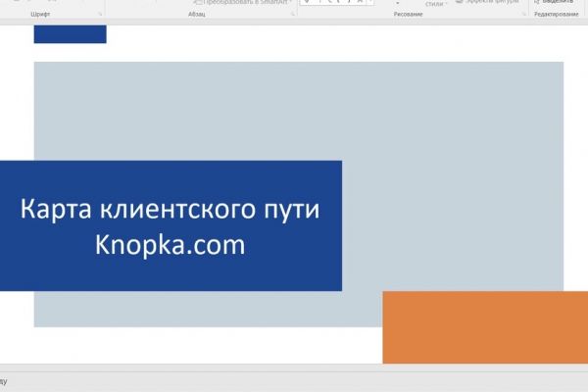
Task: Open the Абзац group dialog launcher
Action: pyautogui.click(x=293, y=15)
